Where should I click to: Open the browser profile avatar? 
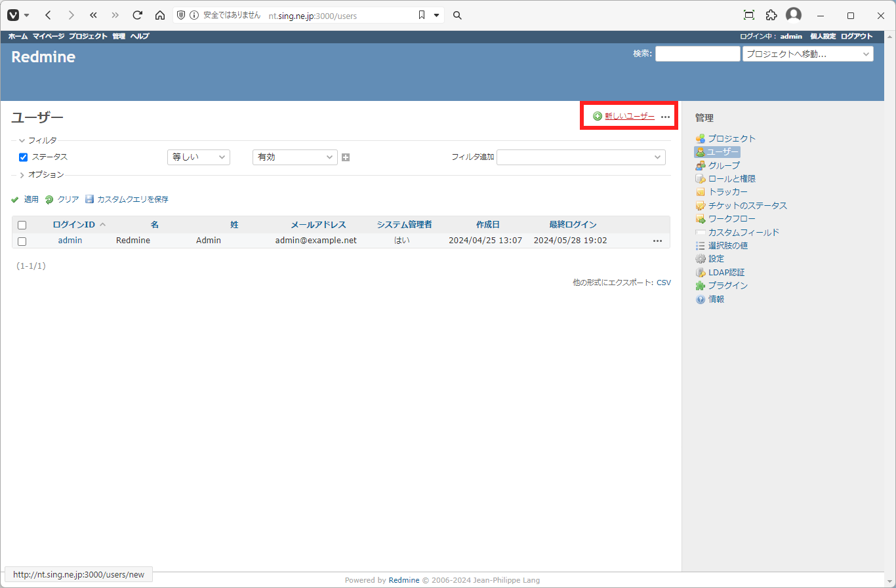click(794, 15)
